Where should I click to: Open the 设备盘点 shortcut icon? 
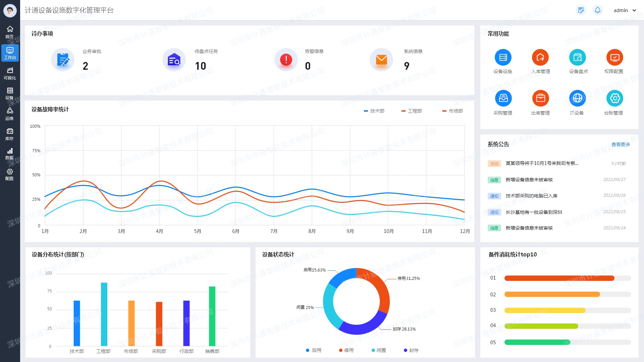click(577, 58)
